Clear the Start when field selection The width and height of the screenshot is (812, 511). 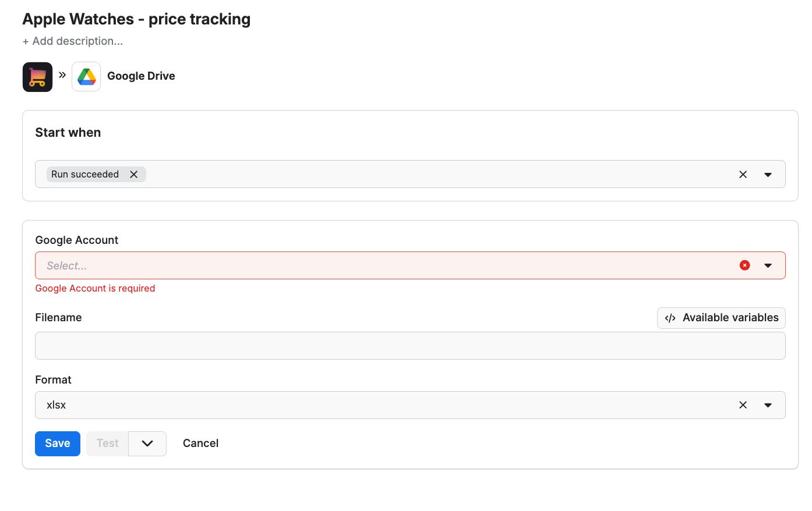pyautogui.click(x=743, y=174)
